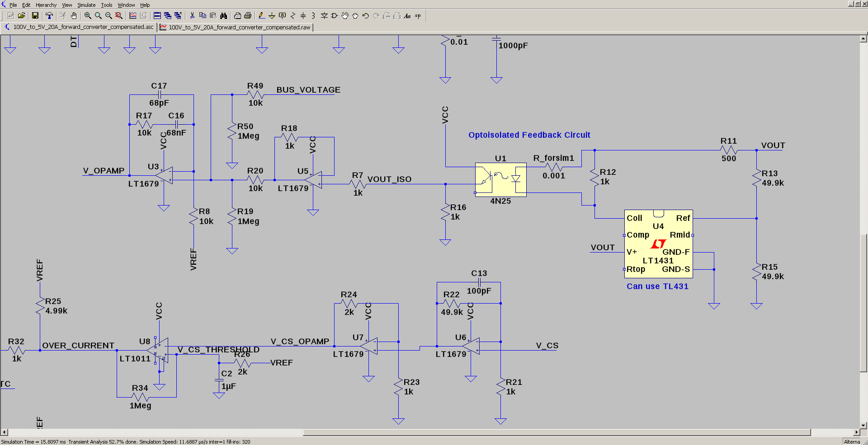
Task: Select the Cut scissors tool
Action: click(192, 16)
